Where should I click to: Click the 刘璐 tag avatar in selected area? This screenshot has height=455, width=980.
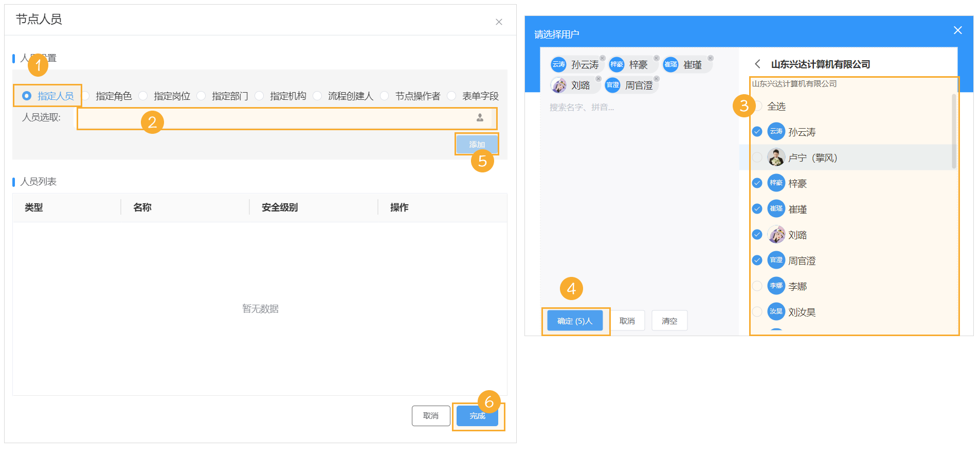point(558,85)
